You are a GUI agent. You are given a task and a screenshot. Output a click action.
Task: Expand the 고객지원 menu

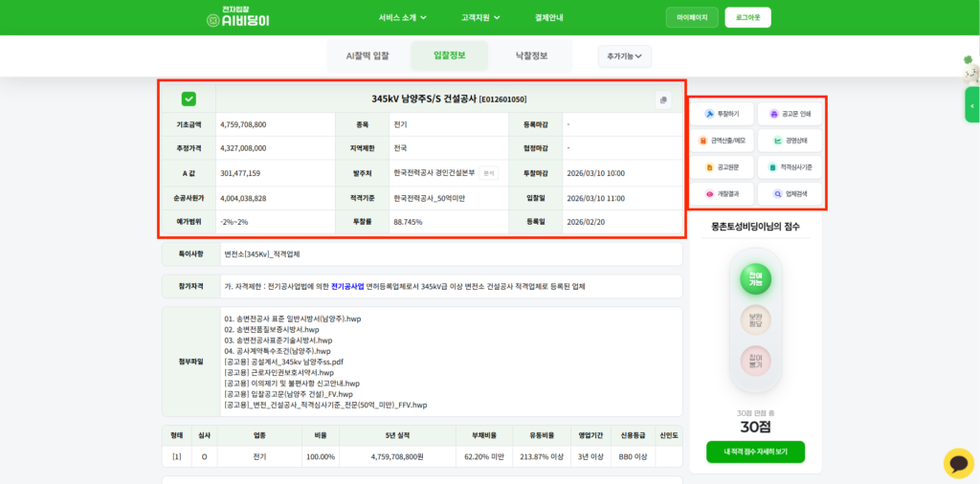pyautogui.click(x=480, y=17)
